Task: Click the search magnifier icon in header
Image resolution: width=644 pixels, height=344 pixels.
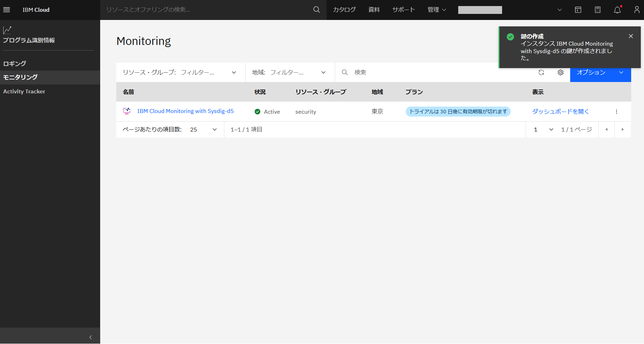Action: [317, 10]
